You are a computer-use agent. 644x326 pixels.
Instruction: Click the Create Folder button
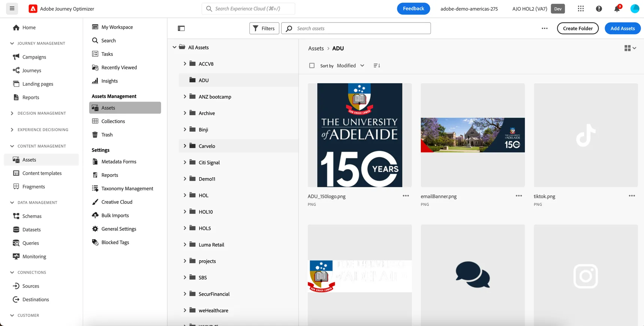tap(578, 28)
